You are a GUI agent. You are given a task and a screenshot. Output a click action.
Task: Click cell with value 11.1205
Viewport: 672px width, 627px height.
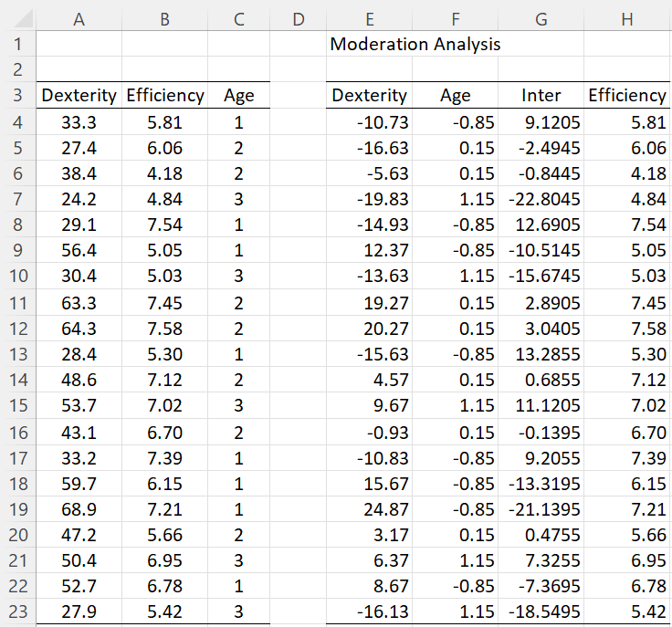pyautogui.click(x=541, y=405)
